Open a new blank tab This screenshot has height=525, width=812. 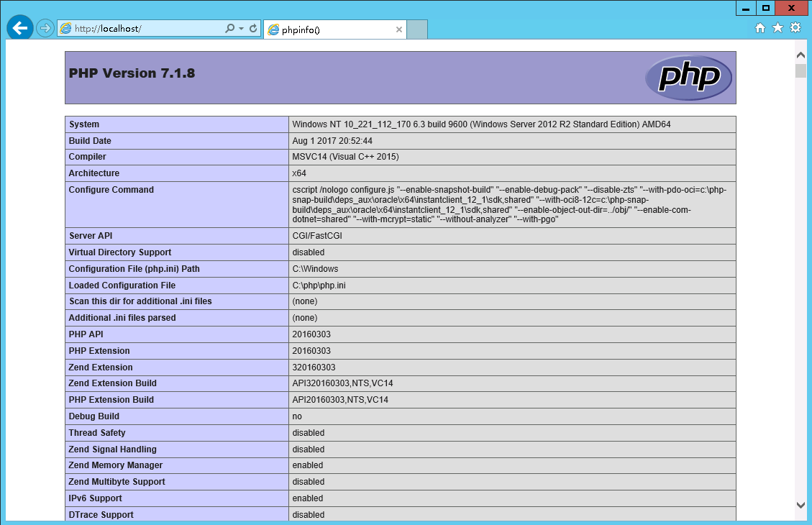click(417, 29)
